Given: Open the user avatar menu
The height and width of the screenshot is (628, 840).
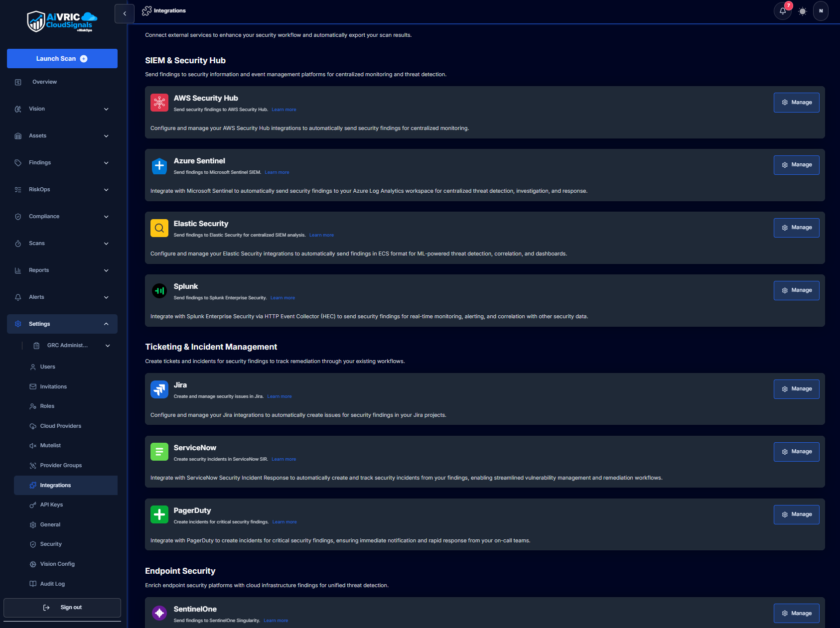Looking at the screenshot, I should coord(821,10).
